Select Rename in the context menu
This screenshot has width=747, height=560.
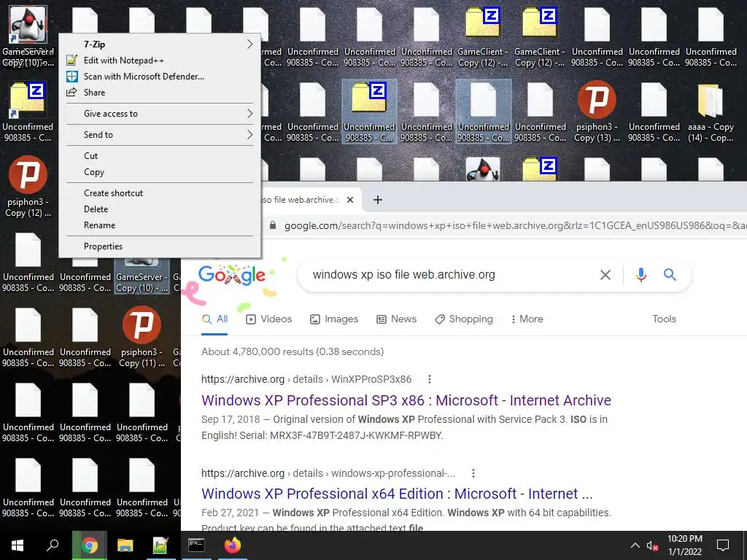click(160, 225)
